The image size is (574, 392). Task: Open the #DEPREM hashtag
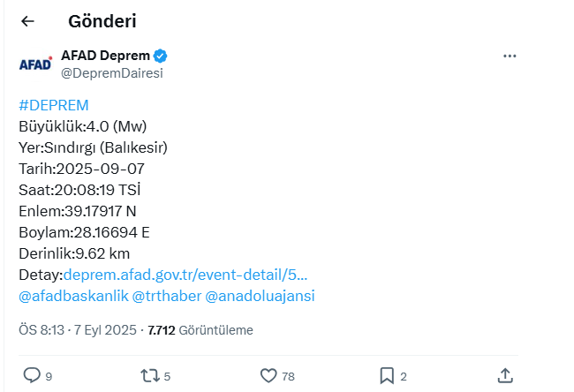coord(53,105)
